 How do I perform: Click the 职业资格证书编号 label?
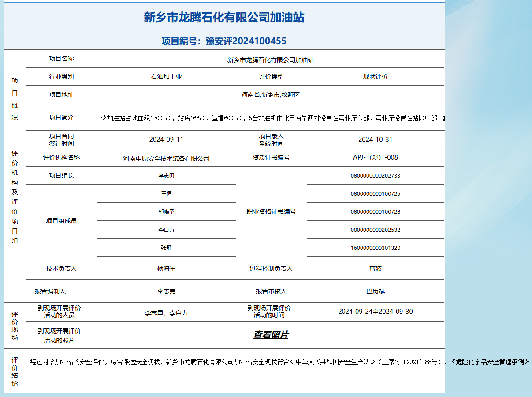(x=271, y=211)
